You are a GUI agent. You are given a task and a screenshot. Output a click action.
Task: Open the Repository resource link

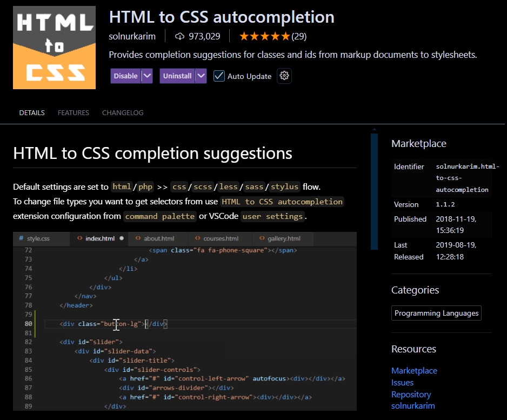[x=411, y=395]
